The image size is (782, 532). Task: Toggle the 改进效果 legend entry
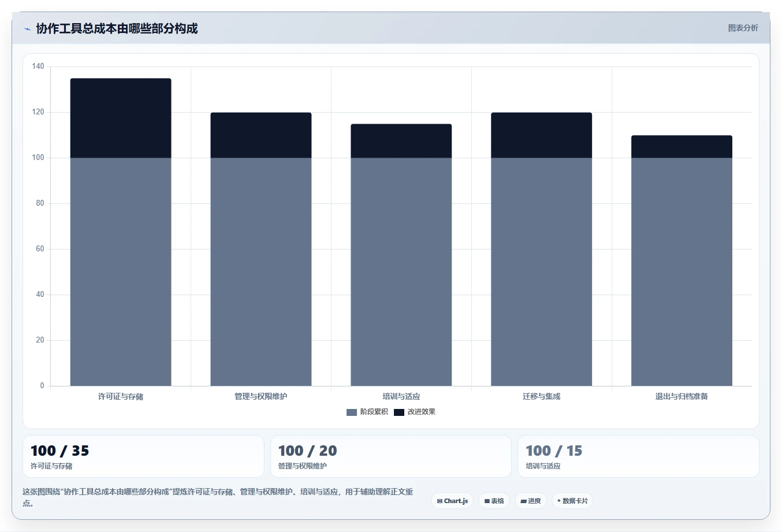(x=415, y=412)
